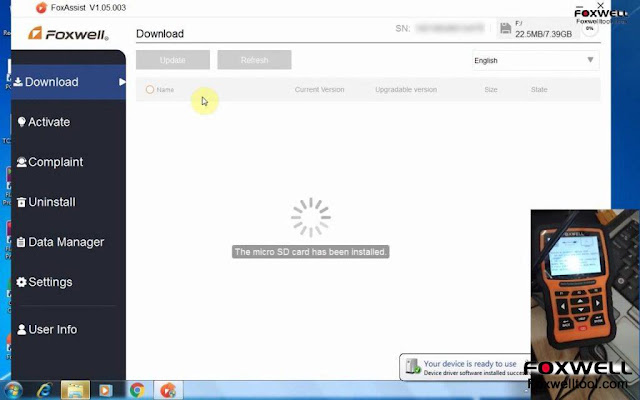Open the User Info page
The image size is (640, 400).
coord(52,329)
